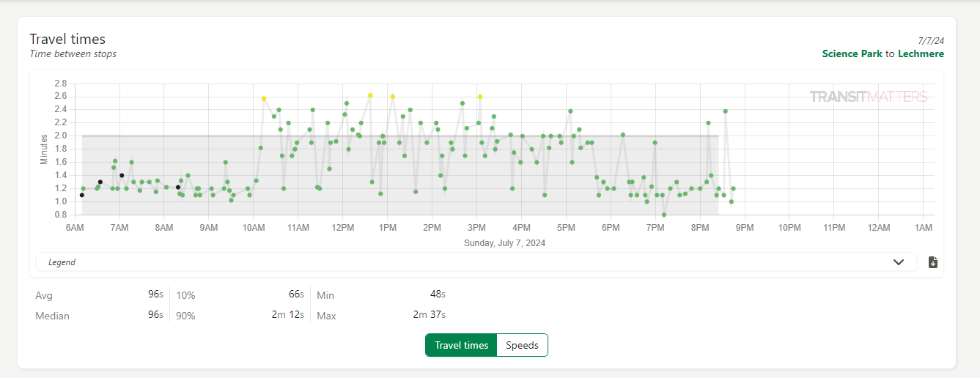This screenshot has height=378, width=980.
Task: Click the yellow data point just after 10AM
Action: 264,99
